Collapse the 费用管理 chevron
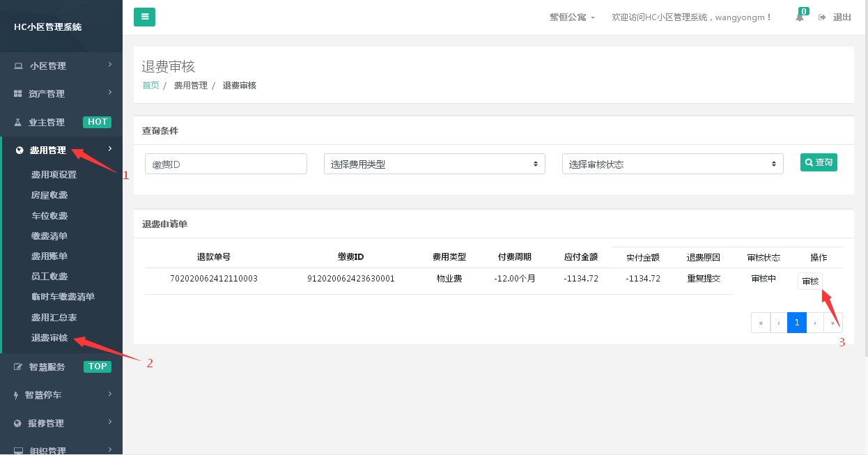Image resolution: width=868 pixels, height=455 pixels. [110, 148]
